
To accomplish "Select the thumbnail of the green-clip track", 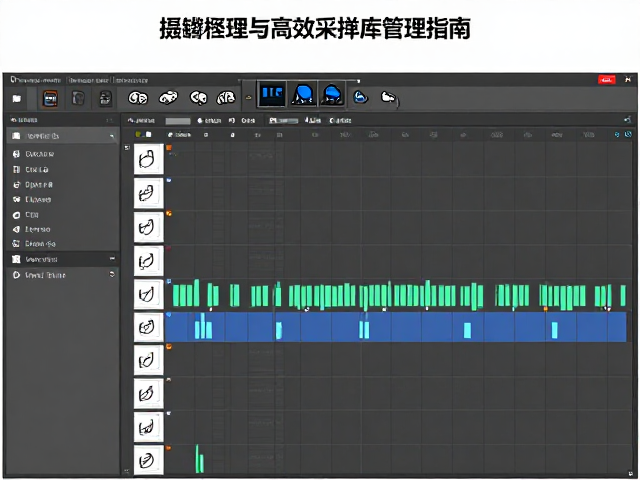I will coord(149,294).
